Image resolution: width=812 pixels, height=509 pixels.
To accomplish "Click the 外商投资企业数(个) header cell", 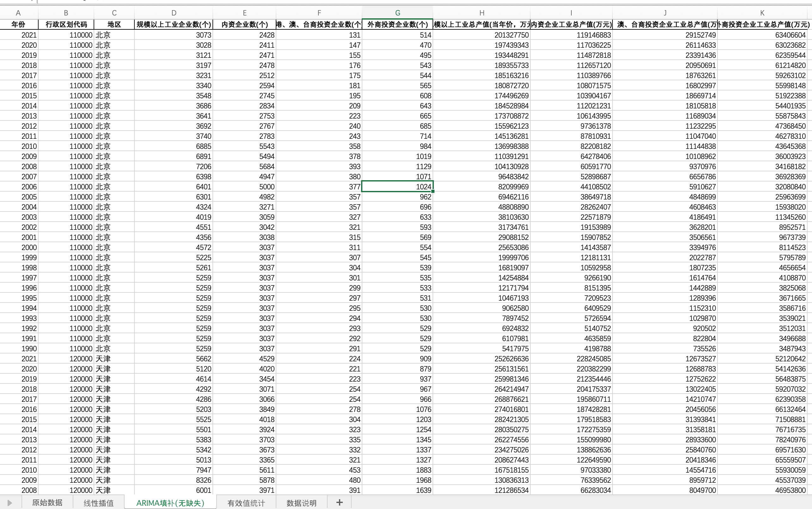I will point(397,24).
